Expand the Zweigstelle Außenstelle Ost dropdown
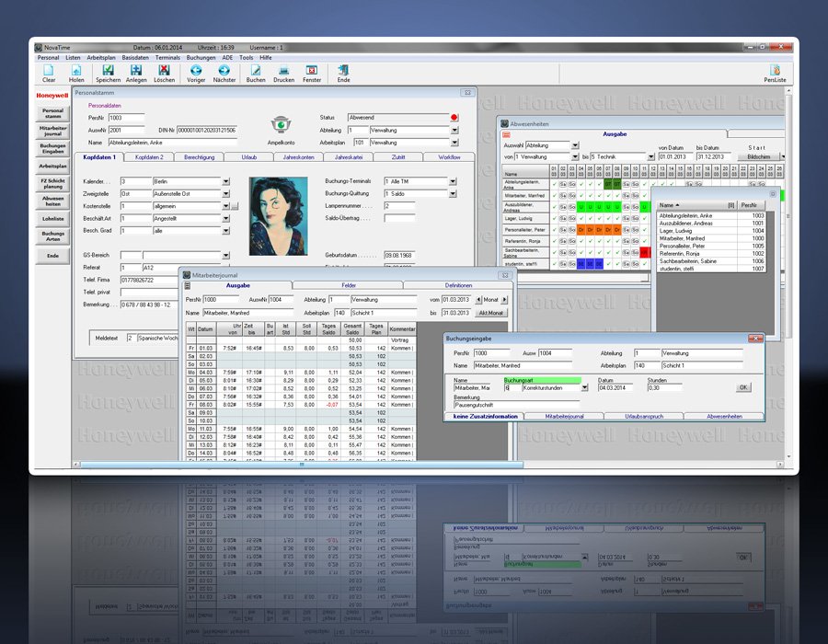This screenshot has width=828, height=644. point(226,194)
